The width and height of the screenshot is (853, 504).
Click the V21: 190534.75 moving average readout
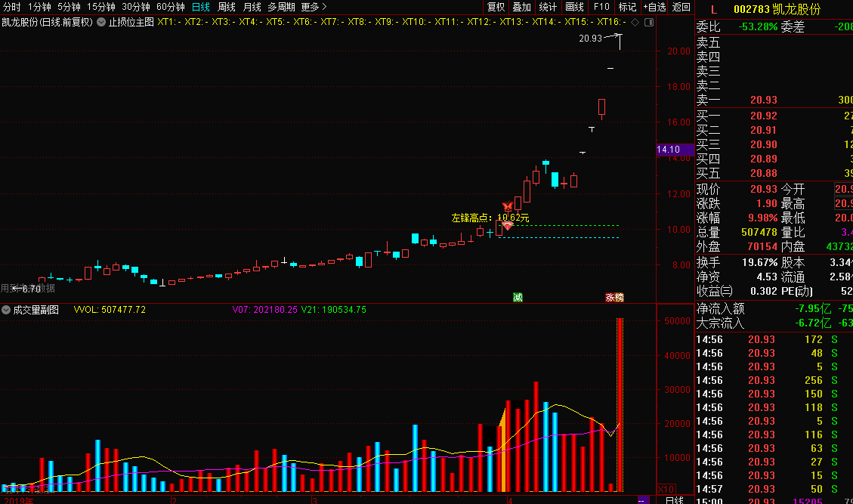[333, 310]
